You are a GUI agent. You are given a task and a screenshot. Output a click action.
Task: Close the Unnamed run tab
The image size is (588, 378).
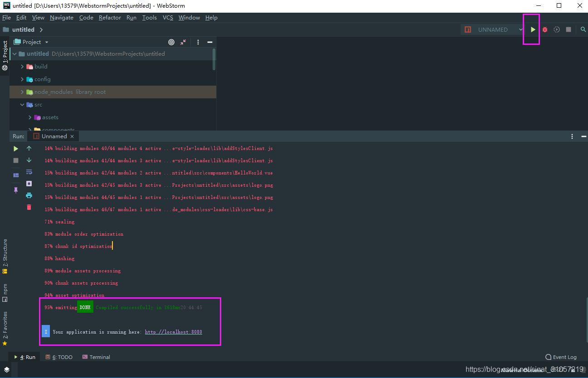[72, 136]
